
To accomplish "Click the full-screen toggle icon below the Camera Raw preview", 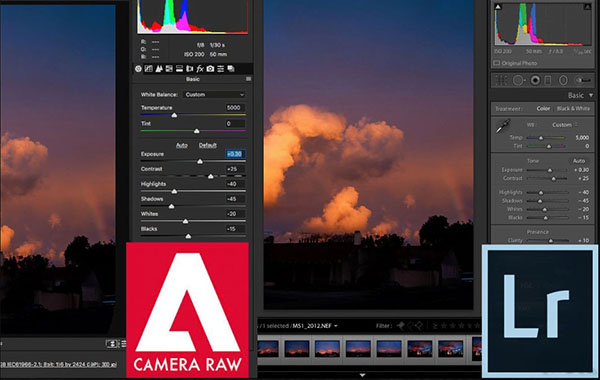I will [112, 344].
